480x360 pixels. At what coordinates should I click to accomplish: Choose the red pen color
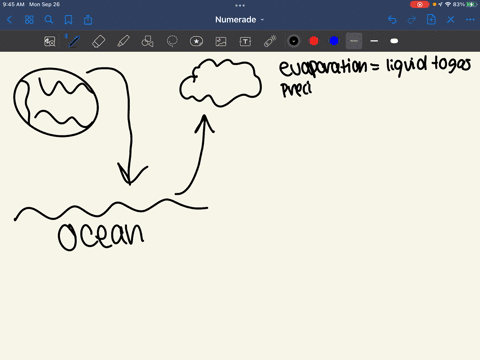tap(314, 41)
